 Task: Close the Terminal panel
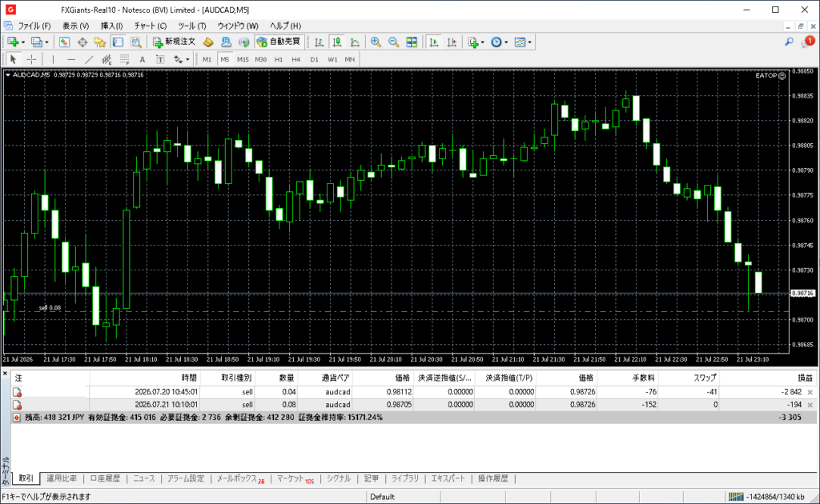tap(6, 374)
